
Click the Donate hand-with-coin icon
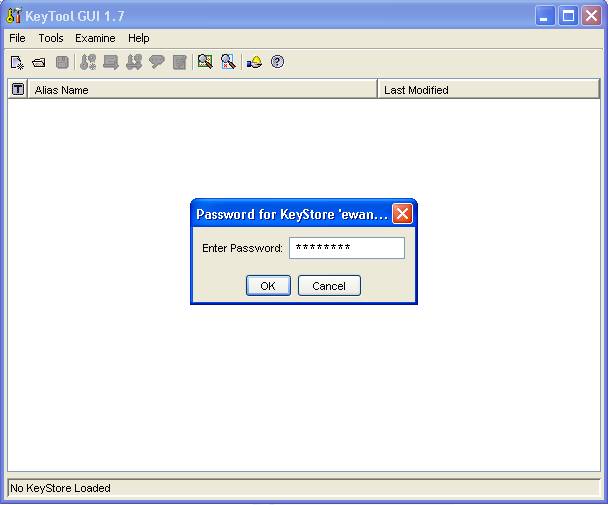254,62
